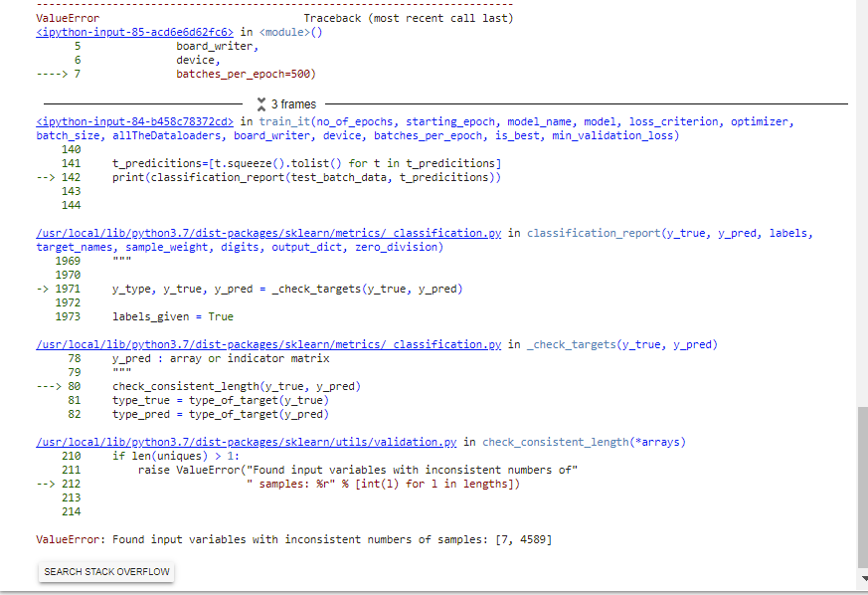
Task: Click the vertical scrollbar thumb
Action: click(x=860, y=488)
